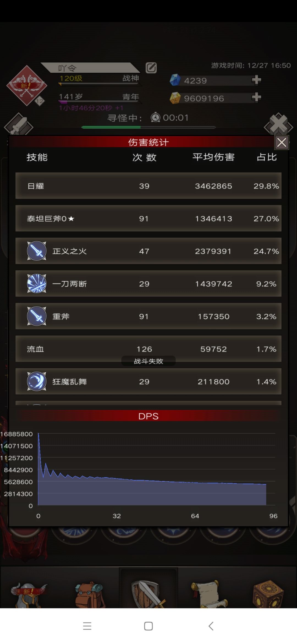Tap the edit name pencil icon
This screenshot has width=297, height=644.
coord(151,68)
